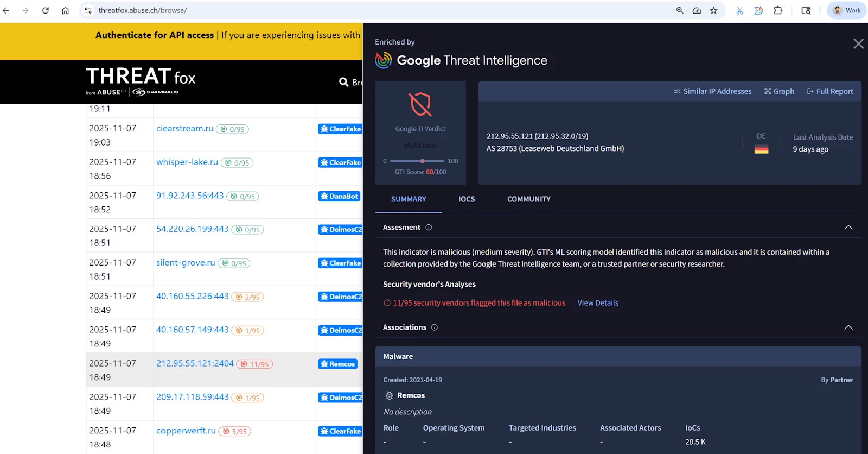Open IOC silent-grove.ru
This screenshot has height=454, width=868.
(x=186, y=263)
